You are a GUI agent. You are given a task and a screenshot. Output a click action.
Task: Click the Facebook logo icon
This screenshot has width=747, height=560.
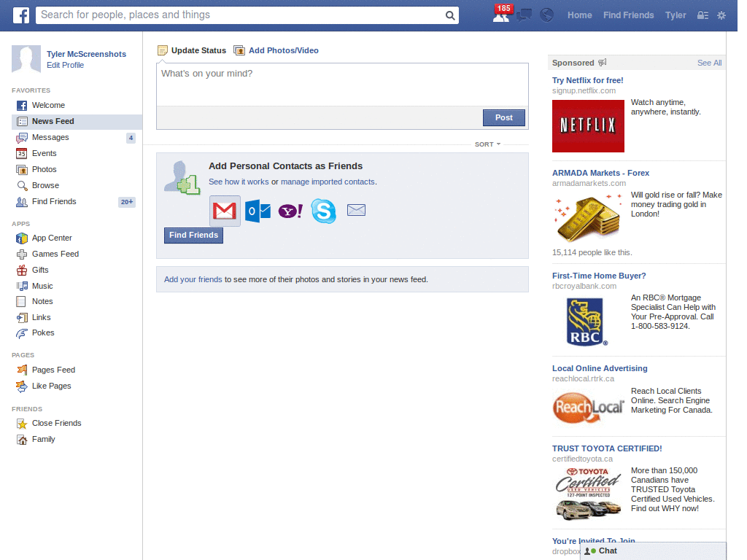pyautogui.click(x=20, y=15)
